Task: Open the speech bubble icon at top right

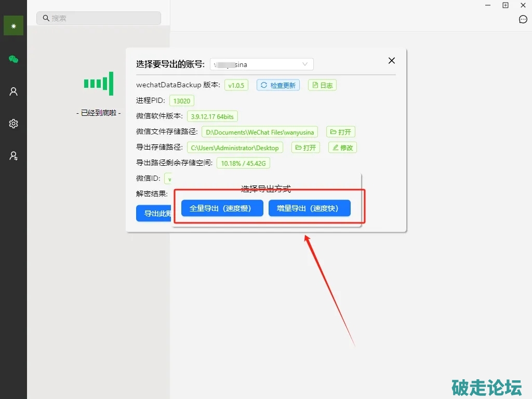Action: tap(523, 20)
